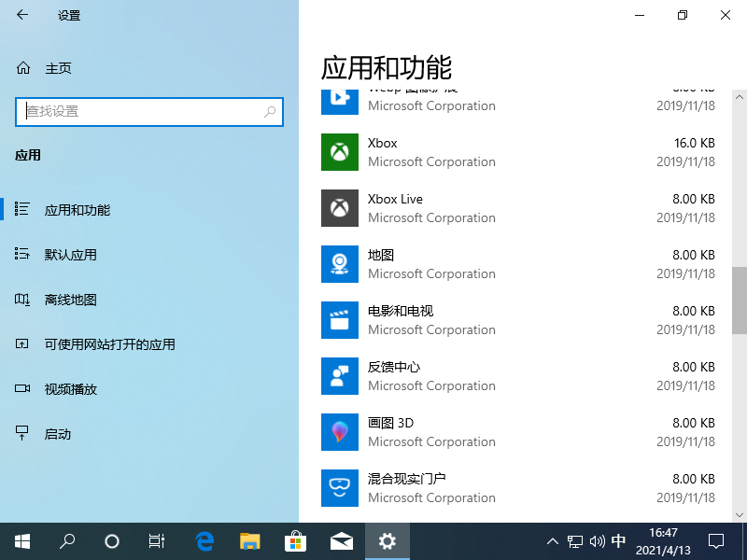Select the 反馈中心 app name
747x560 pixels.
[393, 367]
